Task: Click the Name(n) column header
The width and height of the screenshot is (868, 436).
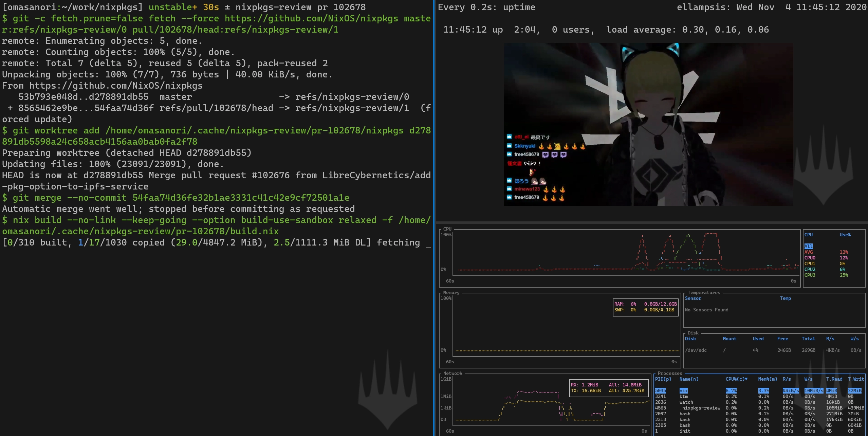Action: click(x=689, y=379)
